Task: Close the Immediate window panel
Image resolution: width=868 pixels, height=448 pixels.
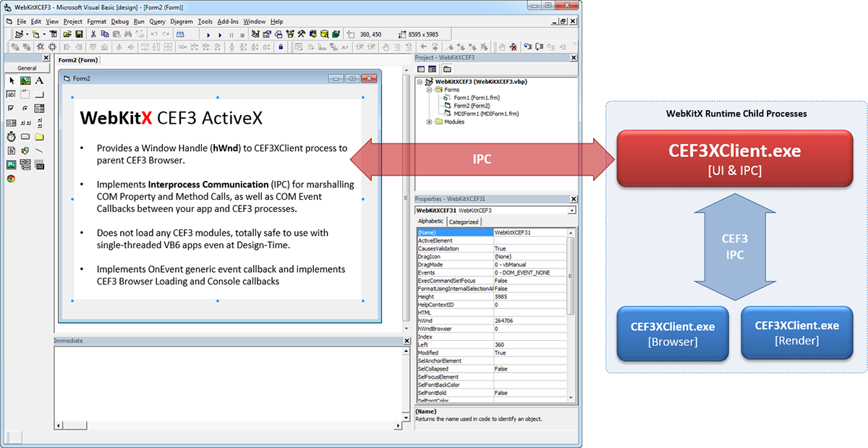Action: (406, 340)
